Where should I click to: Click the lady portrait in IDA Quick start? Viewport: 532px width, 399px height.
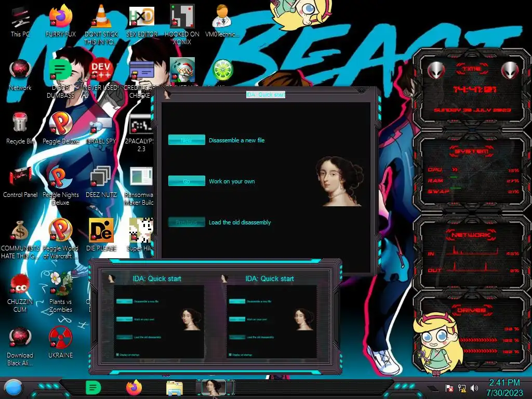339,181
